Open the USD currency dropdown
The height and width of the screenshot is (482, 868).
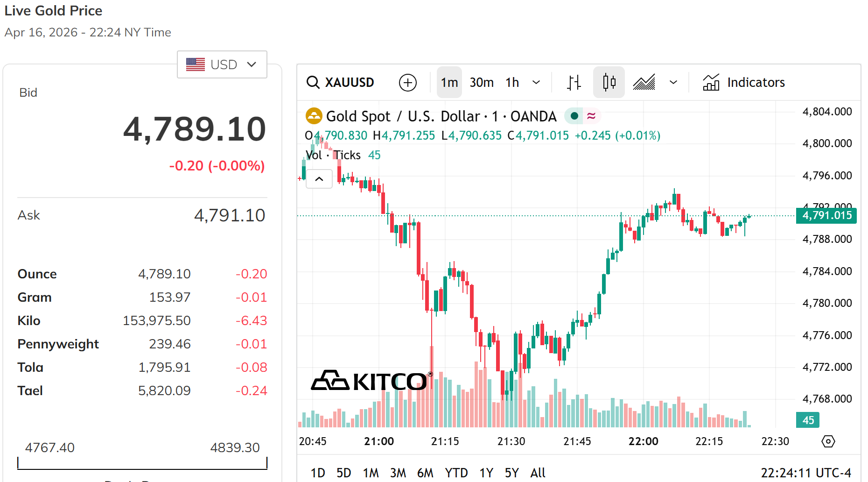(222, 64)
